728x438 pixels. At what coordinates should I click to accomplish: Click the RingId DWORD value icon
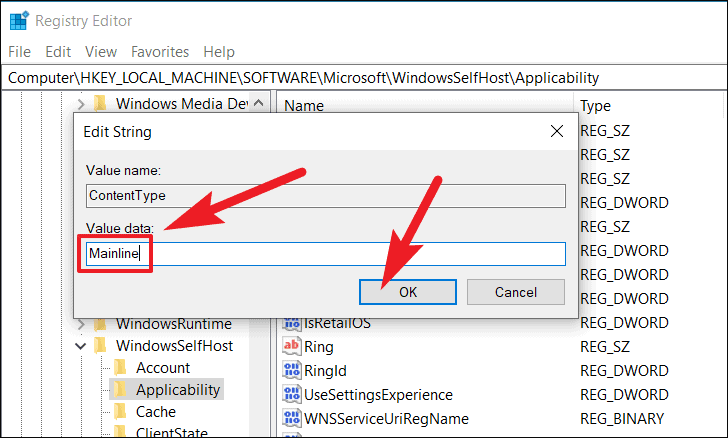click(292, 370)
